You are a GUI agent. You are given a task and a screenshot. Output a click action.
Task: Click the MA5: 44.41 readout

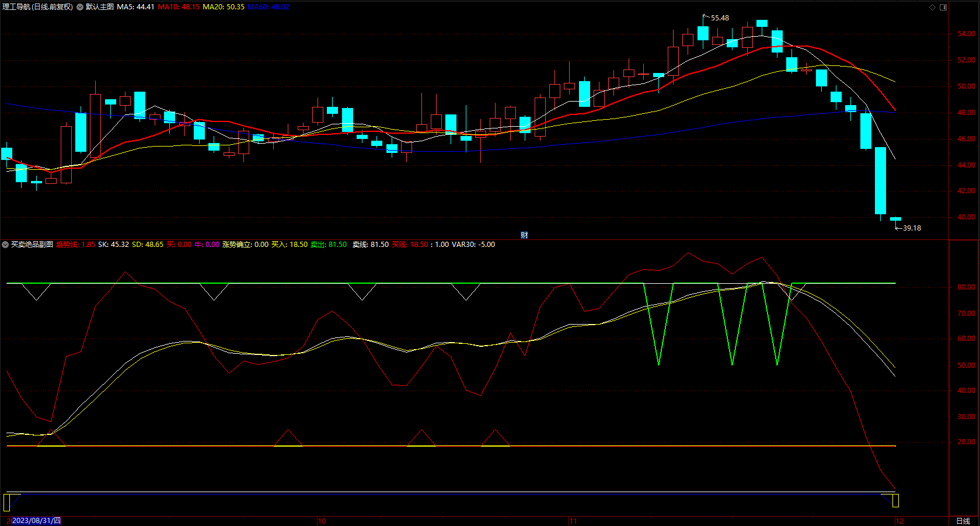point(135,7)
